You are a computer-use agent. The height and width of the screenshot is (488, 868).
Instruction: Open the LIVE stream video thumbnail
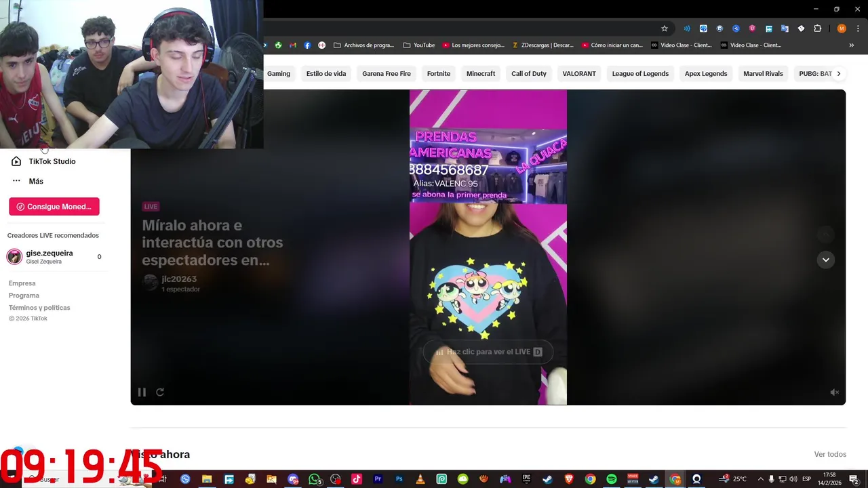[488, 247]
